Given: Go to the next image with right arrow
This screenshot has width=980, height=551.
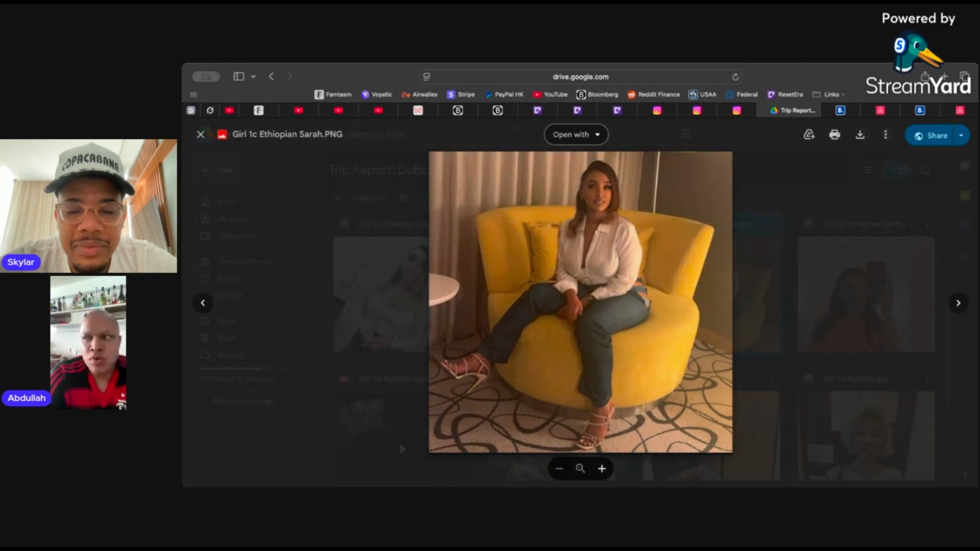Looking at the screenshot, I should tap(958, 303).
